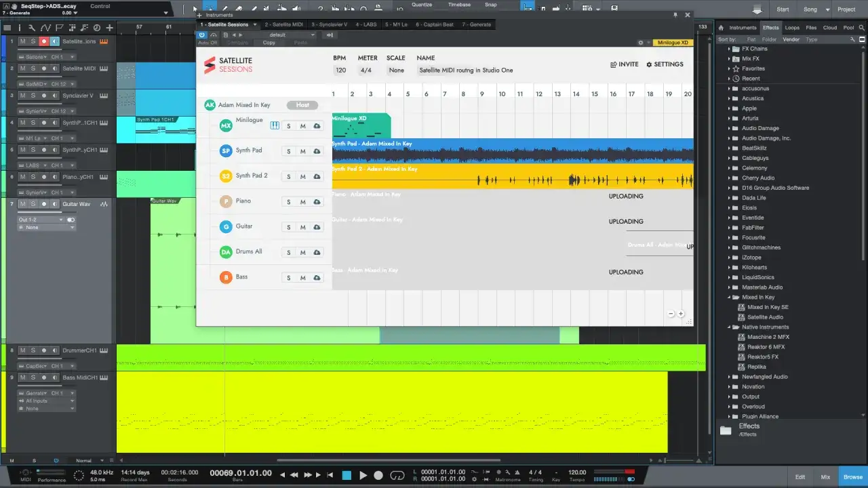Solo the Minilogue session track
Image resolution: width=868 pixels, height=488 pixels.
pos(288,126)
